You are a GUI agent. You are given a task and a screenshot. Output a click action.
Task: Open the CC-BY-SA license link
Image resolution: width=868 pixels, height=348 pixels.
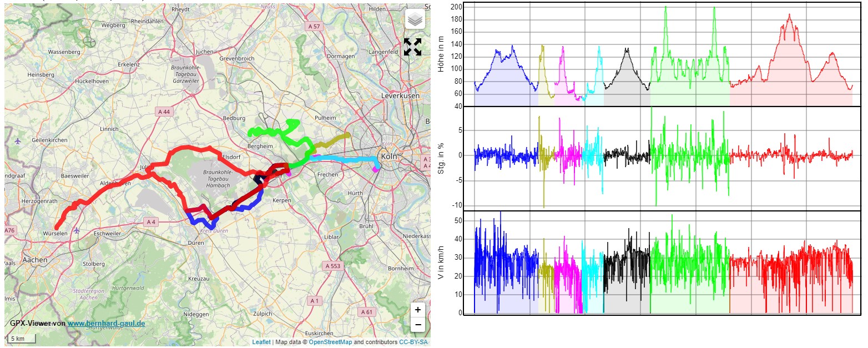click(413, 342)
